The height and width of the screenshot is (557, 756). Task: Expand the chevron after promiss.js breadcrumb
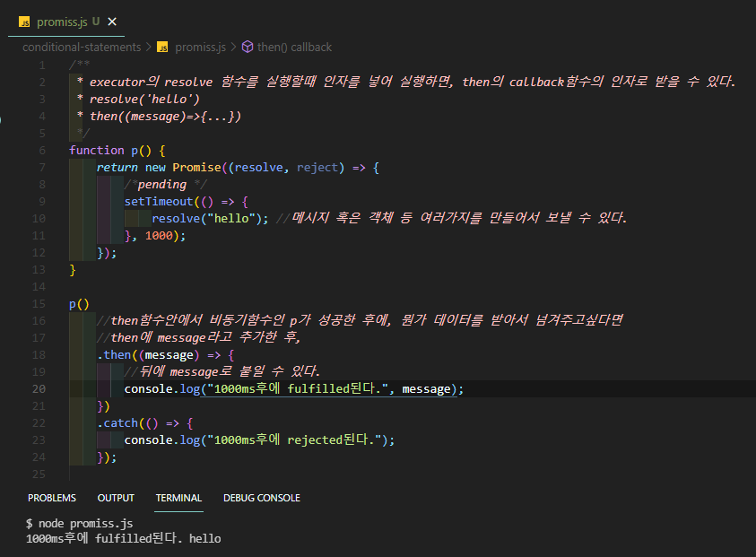click(233, 47)
